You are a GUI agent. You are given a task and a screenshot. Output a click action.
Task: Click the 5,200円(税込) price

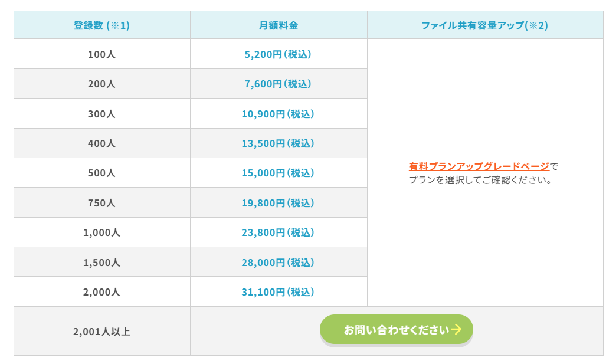[x=278, y=54]
